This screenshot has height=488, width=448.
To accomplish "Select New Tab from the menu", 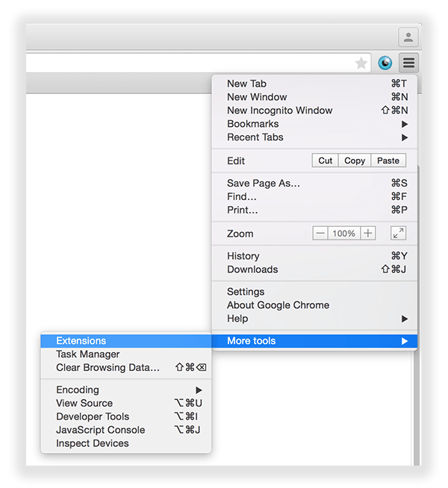I will coord(314,84).
